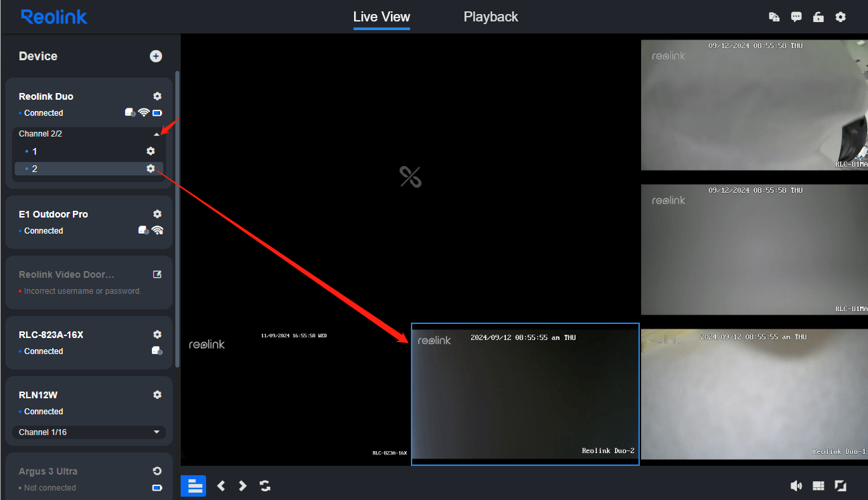The image size is (868, 500).
Task: Click 'Incorrect username or password.' message
Action: [82, 291]
